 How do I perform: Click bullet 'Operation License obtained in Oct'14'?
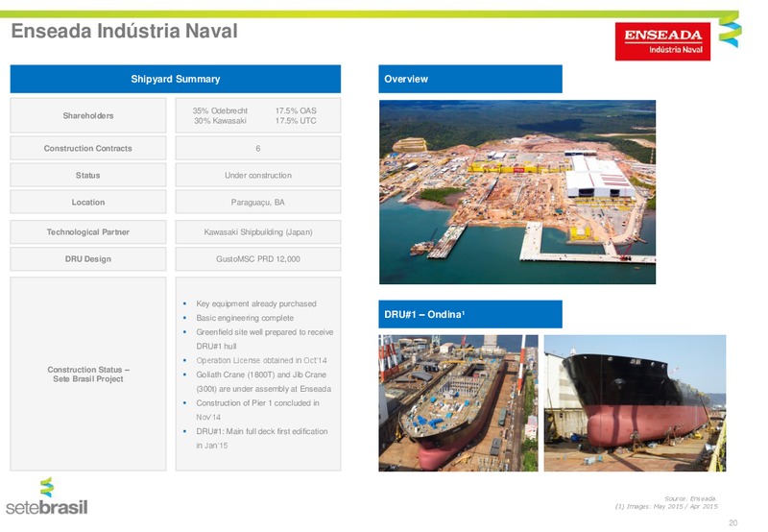coord(261,360)
